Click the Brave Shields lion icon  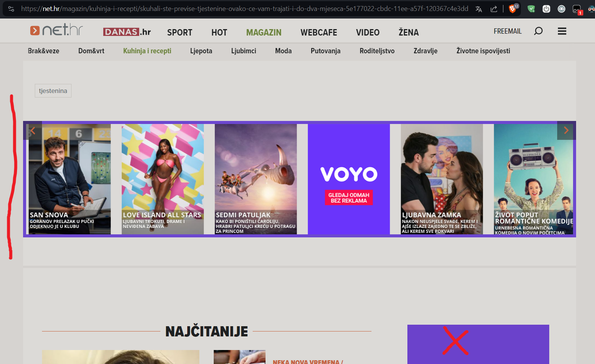pos(513,9)
